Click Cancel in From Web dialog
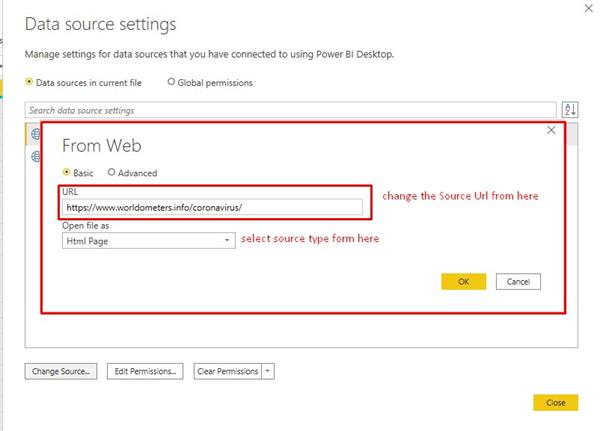 tap(518, 281)
